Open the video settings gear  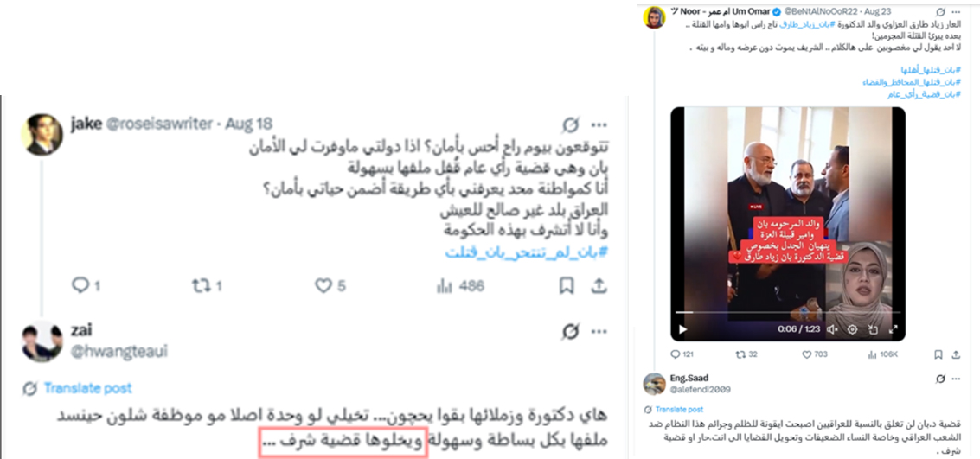click(x=852, y=329)
